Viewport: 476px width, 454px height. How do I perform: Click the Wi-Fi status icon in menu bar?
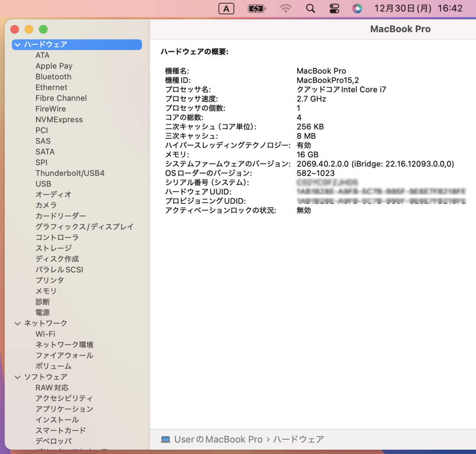286,9
